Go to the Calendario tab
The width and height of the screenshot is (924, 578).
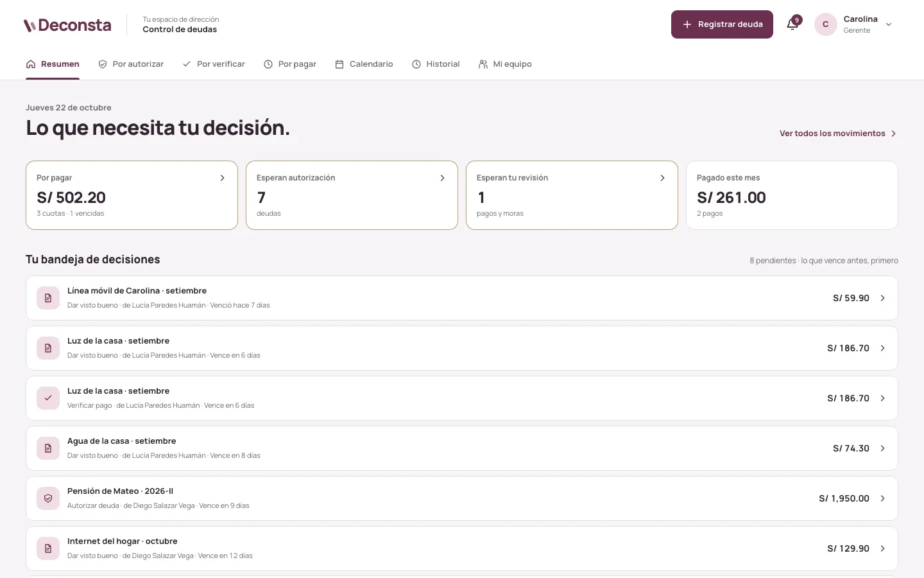click(x=364, y=64)
